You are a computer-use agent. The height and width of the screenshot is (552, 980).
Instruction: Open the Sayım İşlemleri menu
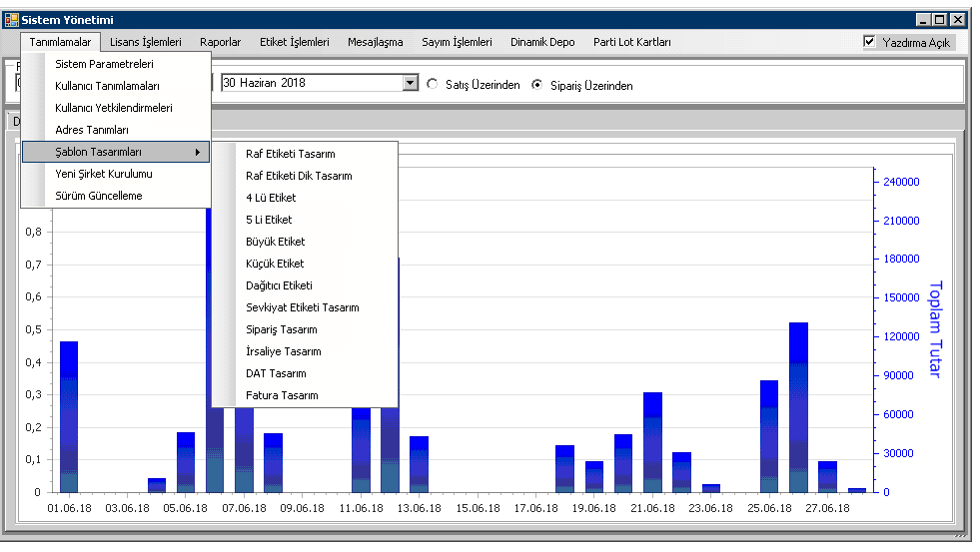pos(457,42)
